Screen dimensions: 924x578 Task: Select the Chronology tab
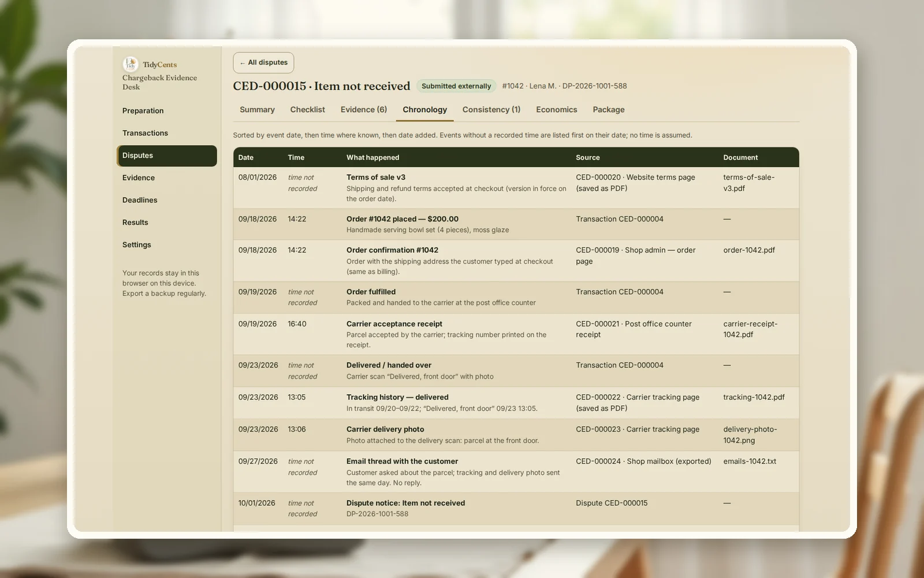point(424,110)
